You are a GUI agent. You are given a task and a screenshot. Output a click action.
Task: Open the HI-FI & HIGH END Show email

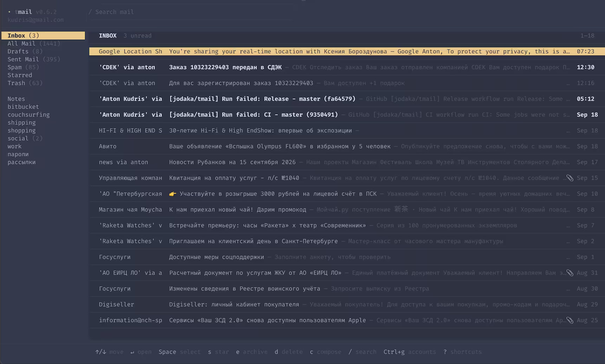pos(347,130)
